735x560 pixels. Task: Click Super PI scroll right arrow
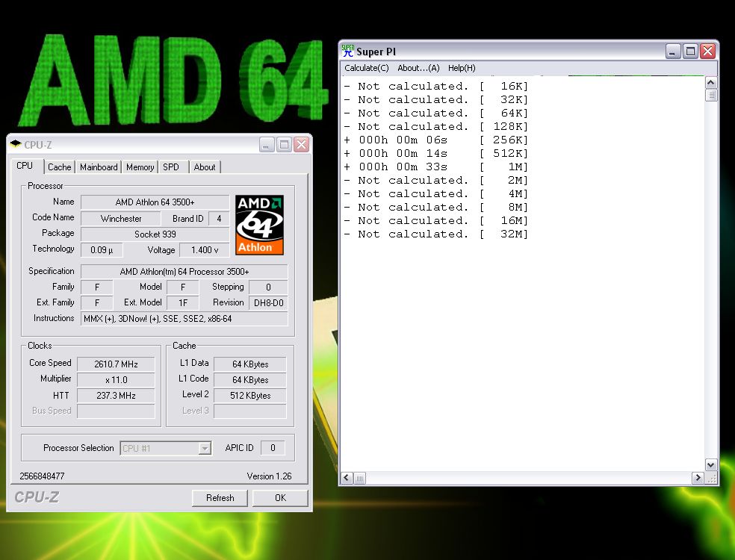pyautogui.click(x=698, y=478)
